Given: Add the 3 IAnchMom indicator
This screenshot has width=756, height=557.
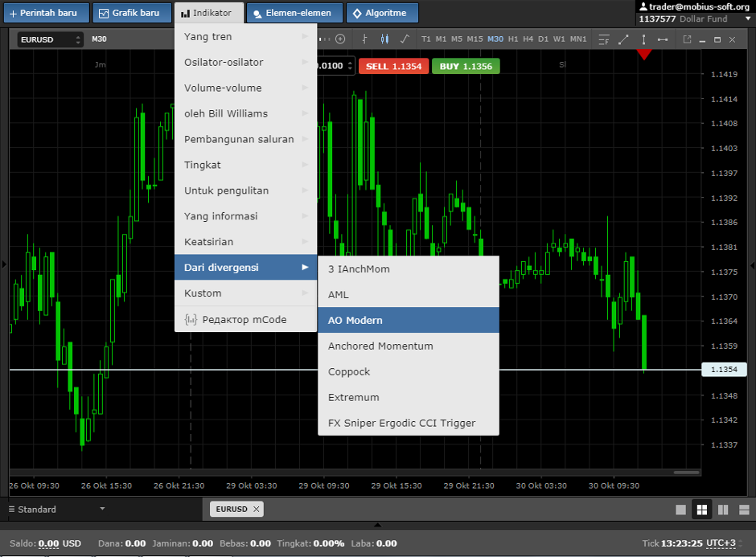Looking at the screenshot, I should pyautogui.click(x=409, y=269).
